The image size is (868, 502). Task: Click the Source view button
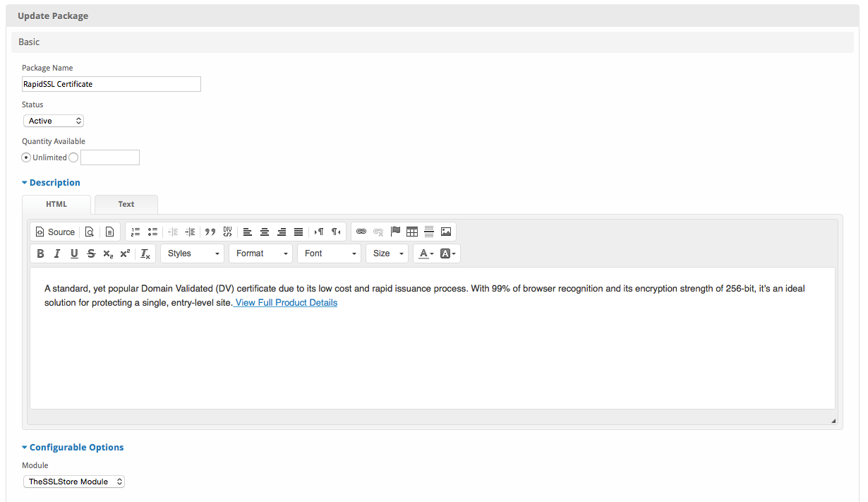(55, 232)
